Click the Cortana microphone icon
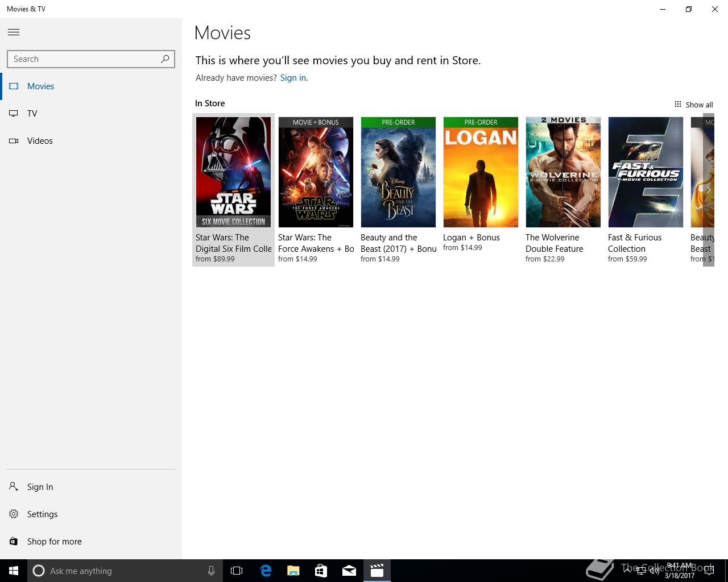The height and width of the screenshot is (582, 728). (x=211, y=571)
